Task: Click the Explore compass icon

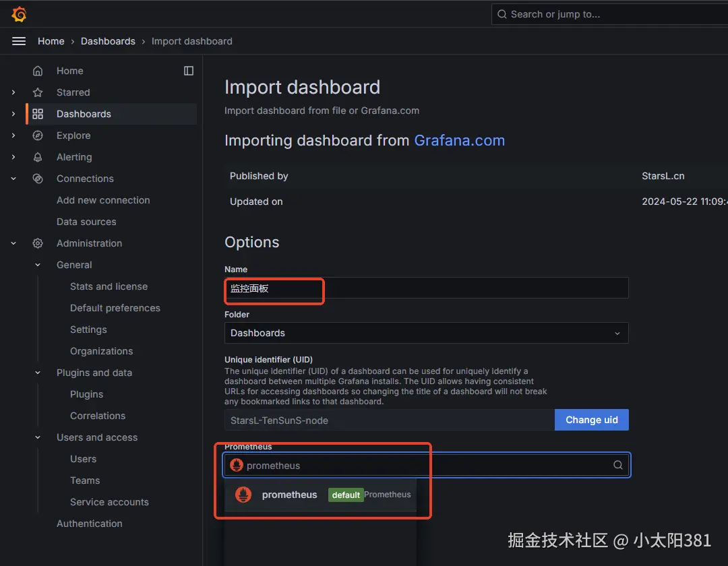Action: 38,135
